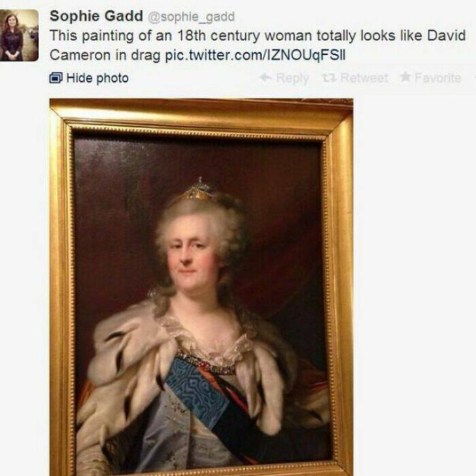476x476 pixels.
Task: Click the Reply arrow icon
Action: pos(266,78)
